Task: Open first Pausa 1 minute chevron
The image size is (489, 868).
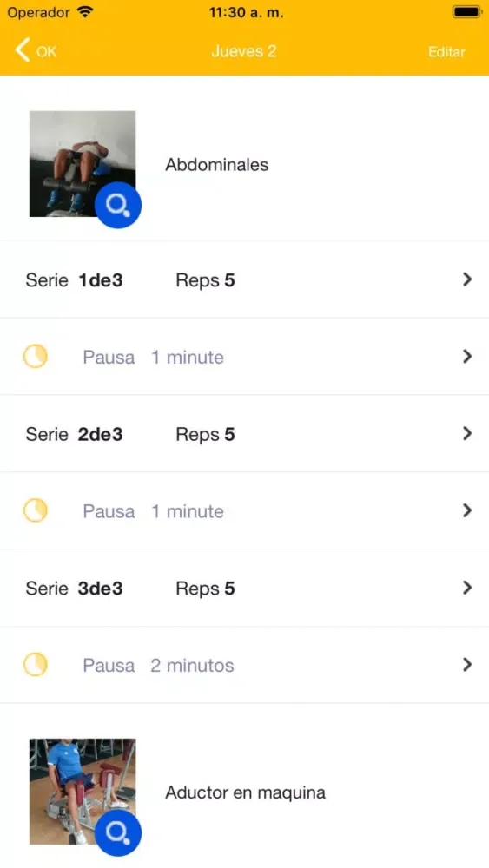Action: (x=467, y=357)
